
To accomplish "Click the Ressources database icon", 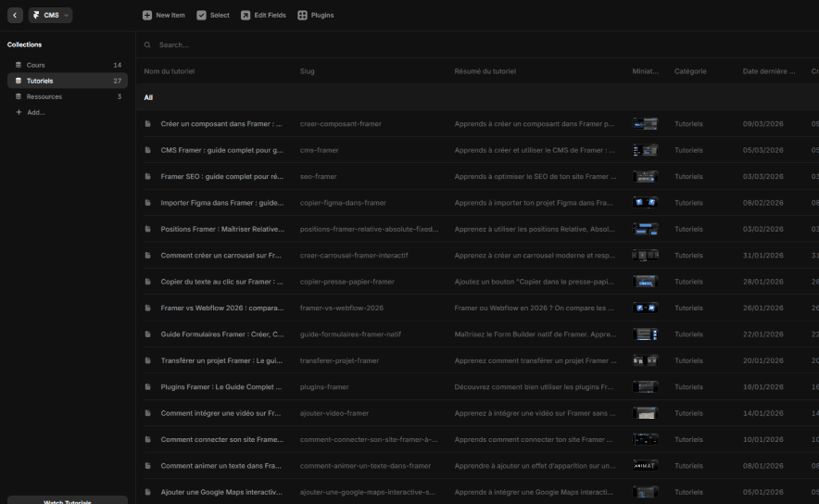I will tap(19, 96).
